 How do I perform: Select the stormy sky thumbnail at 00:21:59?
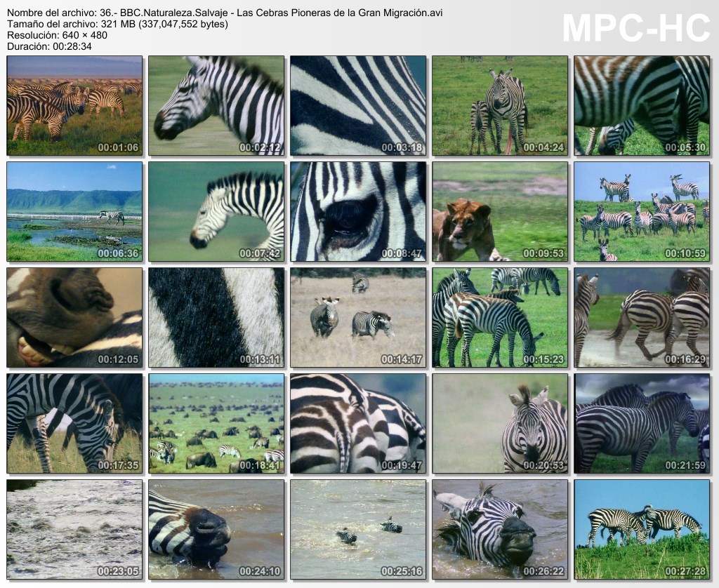tap(642, 424)
